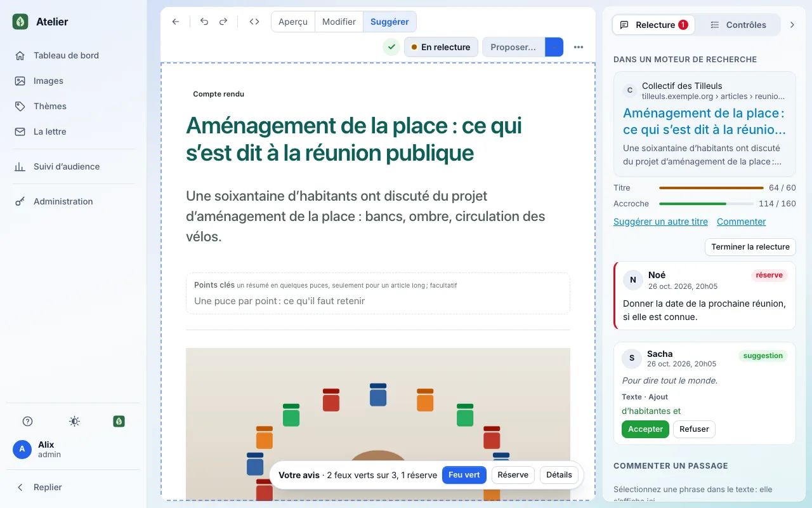Click the Titre length progress bar
Viewport: 812px width, 508px height.
(711, 188)
